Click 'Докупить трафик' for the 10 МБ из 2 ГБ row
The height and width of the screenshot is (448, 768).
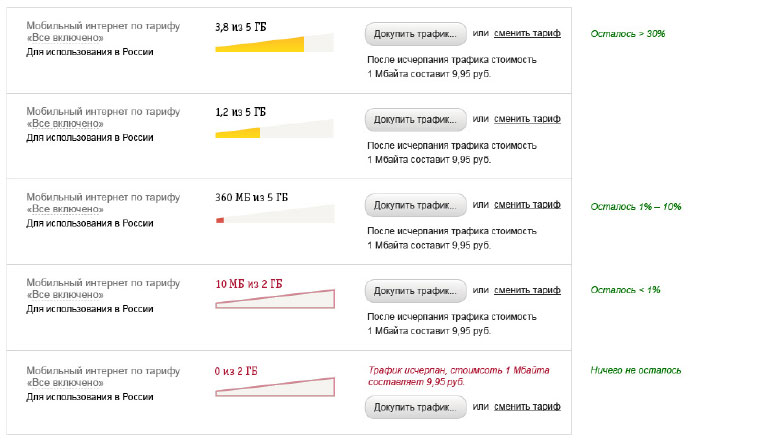pos(415,291)
